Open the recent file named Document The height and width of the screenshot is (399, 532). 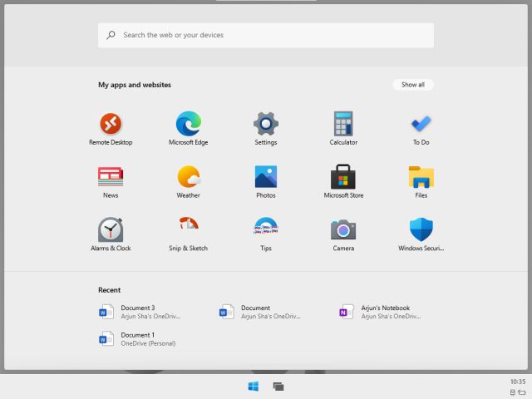pyautogui.click(x=260, y=312)
